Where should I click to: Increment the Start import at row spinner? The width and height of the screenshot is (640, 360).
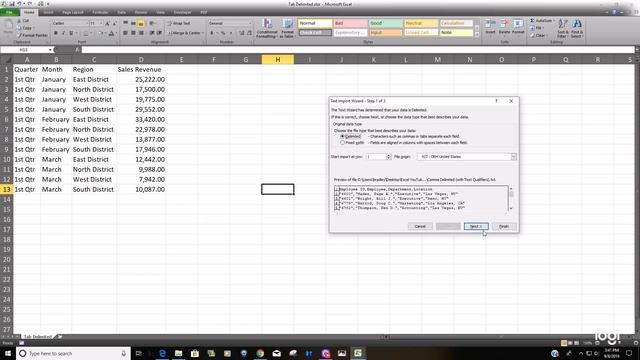coord(389,155)
